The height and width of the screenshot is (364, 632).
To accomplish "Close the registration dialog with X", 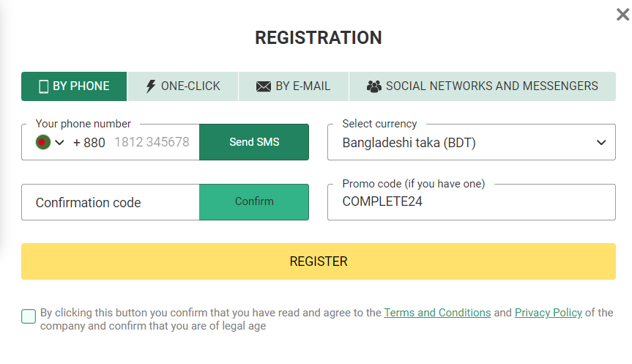I will pyautogui.click(x=622, y=15).
